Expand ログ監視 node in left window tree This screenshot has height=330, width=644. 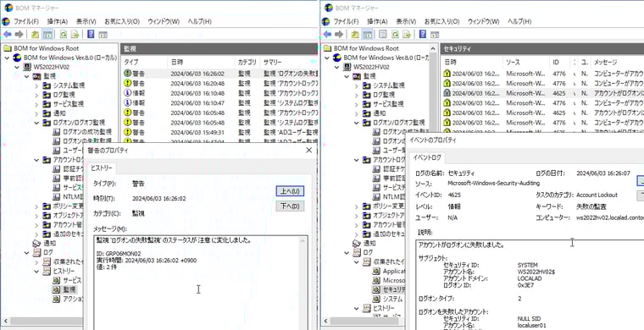pyautogui.click(x=36, y=95)
